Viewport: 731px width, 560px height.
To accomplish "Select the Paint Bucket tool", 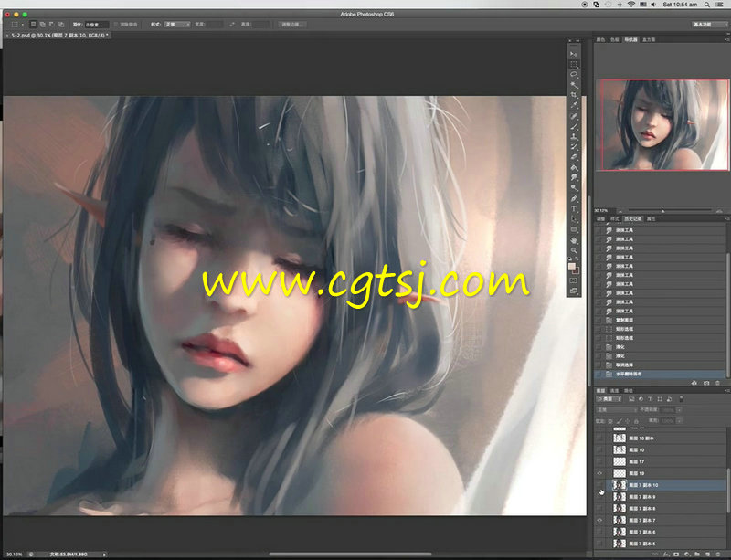I will (x=574, y=167).
